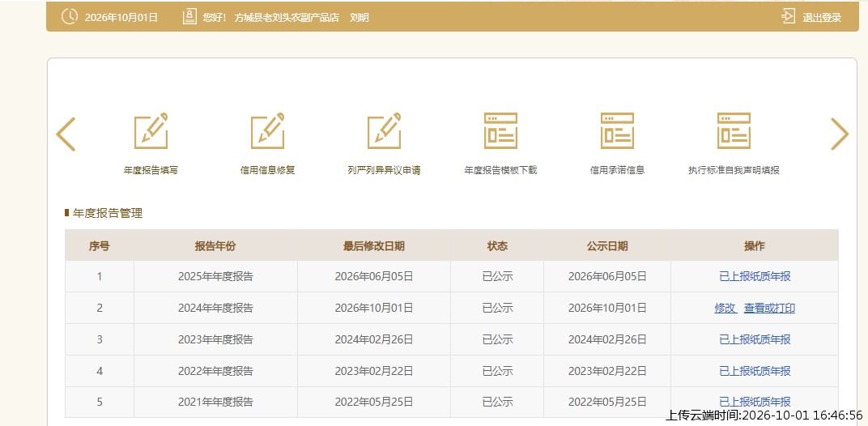Viewport: 868px width, 426px height.
Task: Click 已上报纸质年报 for the 2023 report
Action: 755,339
